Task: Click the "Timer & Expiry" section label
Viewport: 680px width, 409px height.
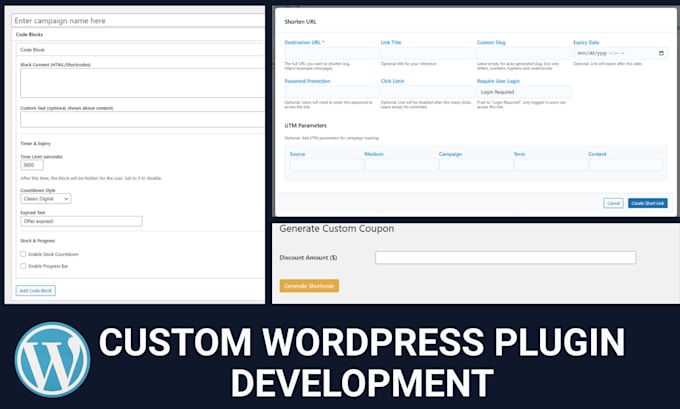Action: (36, 144)
